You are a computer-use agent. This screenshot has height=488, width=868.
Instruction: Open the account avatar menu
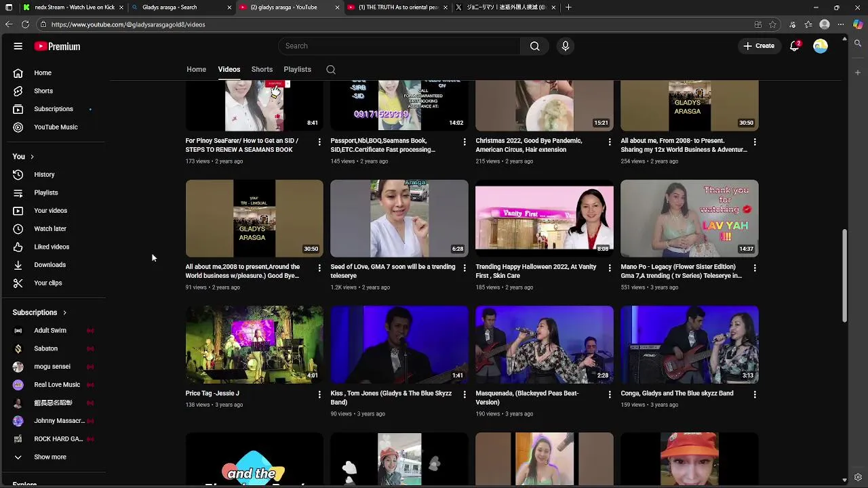coord(821,46)
